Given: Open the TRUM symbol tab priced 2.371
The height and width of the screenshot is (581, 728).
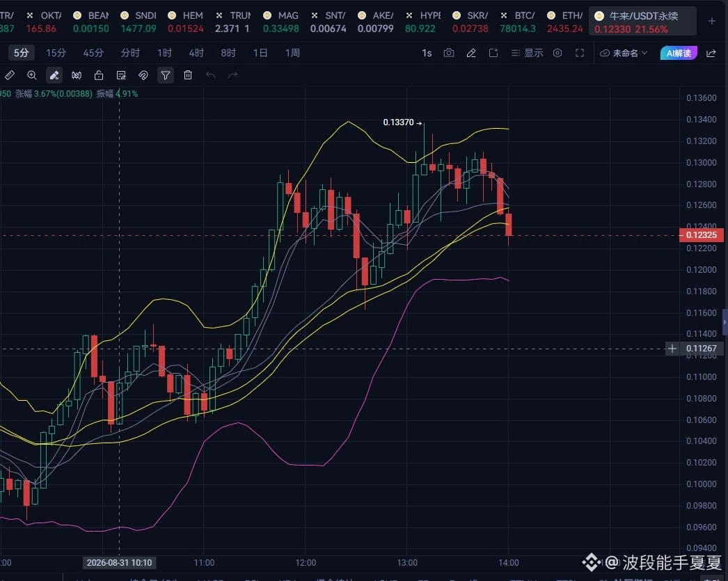Looking at the screenshot, I should pos(232,22).
